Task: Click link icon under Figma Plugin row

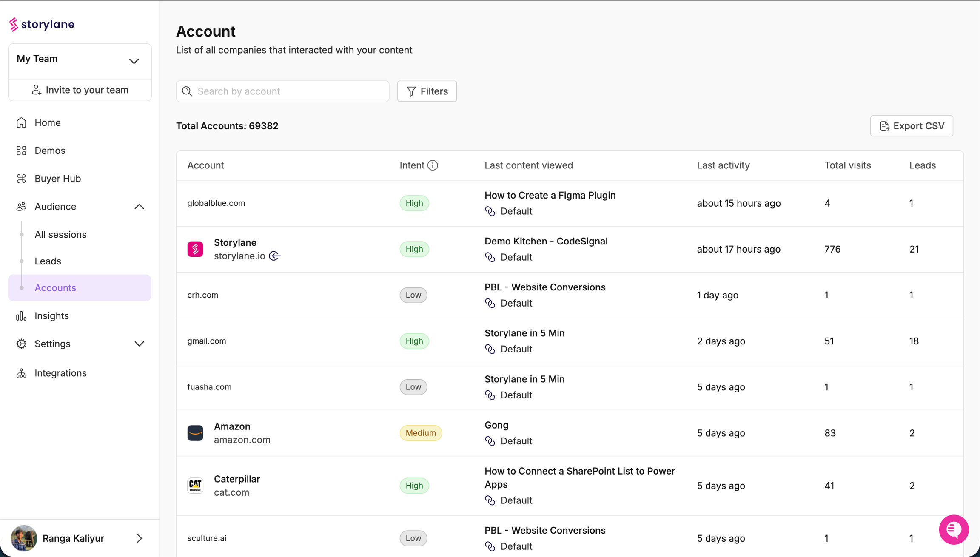Action: (x=490, y=211)
